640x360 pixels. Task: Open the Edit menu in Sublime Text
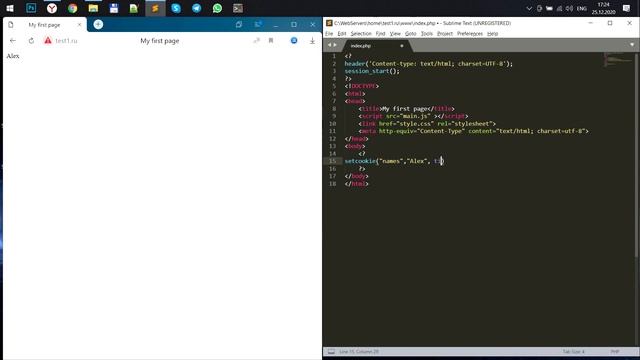[342, 33]
